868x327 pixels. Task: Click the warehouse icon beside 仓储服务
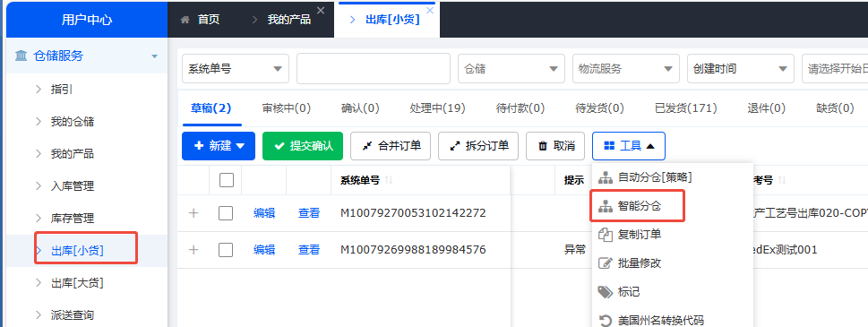click(x=21, y=56)
